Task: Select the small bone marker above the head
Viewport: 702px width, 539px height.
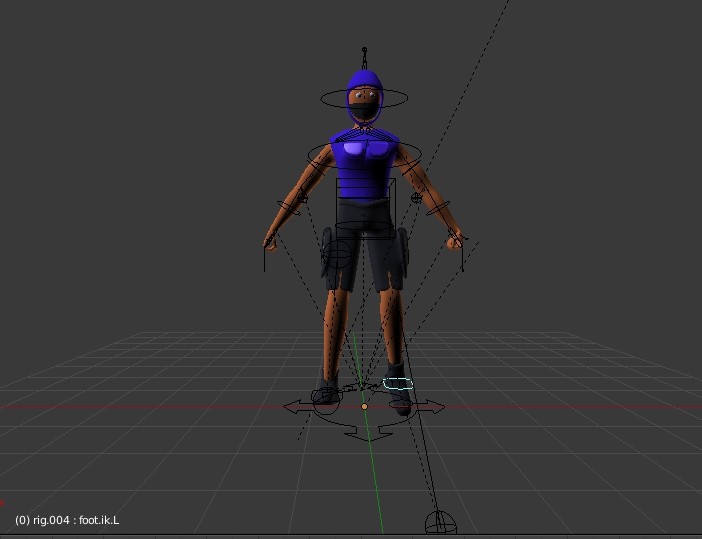Action: coord(364,50)
